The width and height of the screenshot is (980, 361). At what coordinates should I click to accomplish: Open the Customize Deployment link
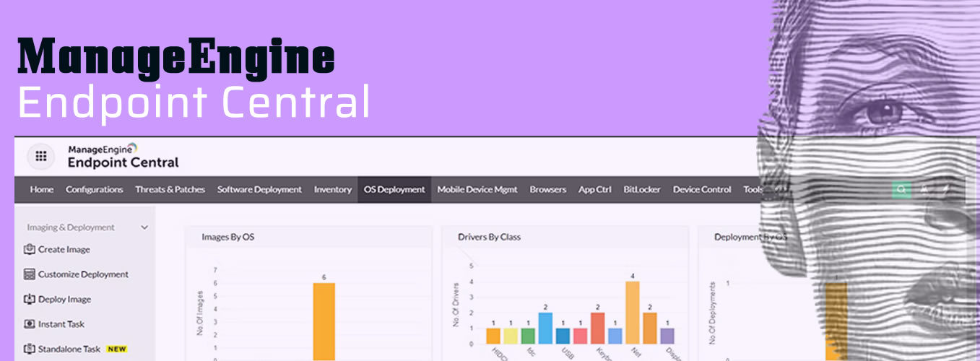point(83,274)
